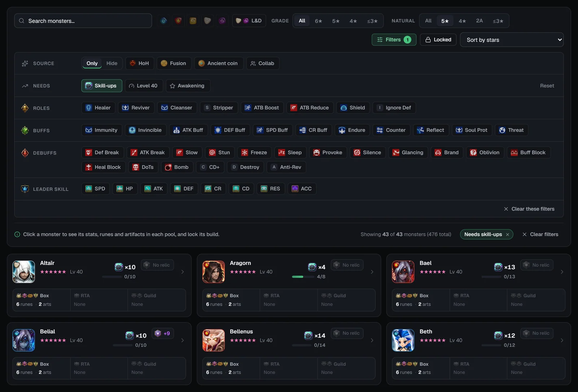Toggle the Immunity buff filter

point(102,130)
